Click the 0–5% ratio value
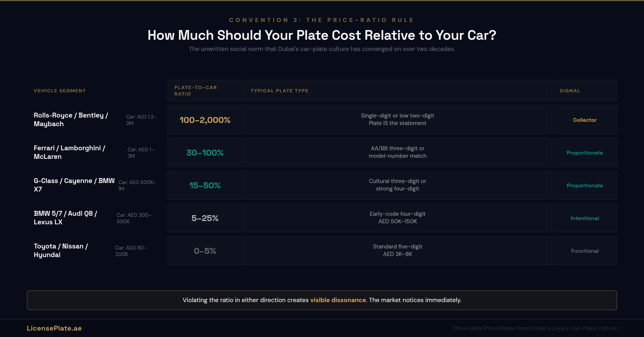Viewport: 644px width, 337px height. pyautogui.click(x=205, y=251)
